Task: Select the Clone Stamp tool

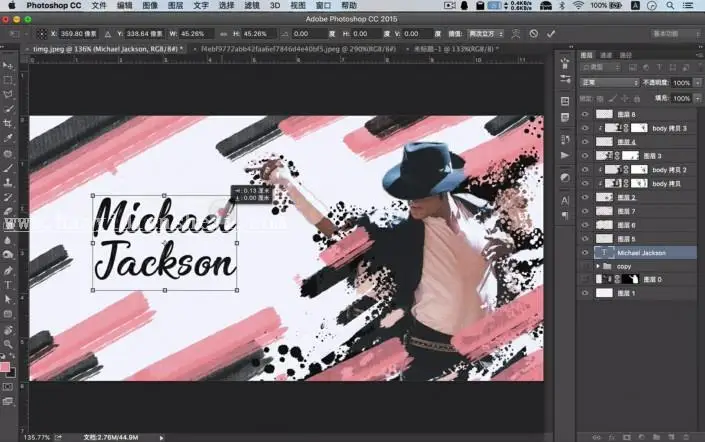Action: pyautogui.click(x=8, y=182)
